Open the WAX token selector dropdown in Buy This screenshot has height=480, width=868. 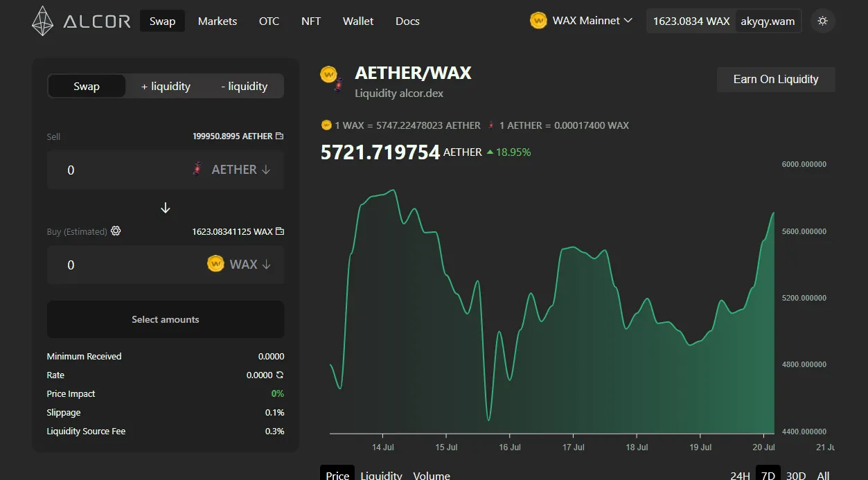[x=239, y=264]
